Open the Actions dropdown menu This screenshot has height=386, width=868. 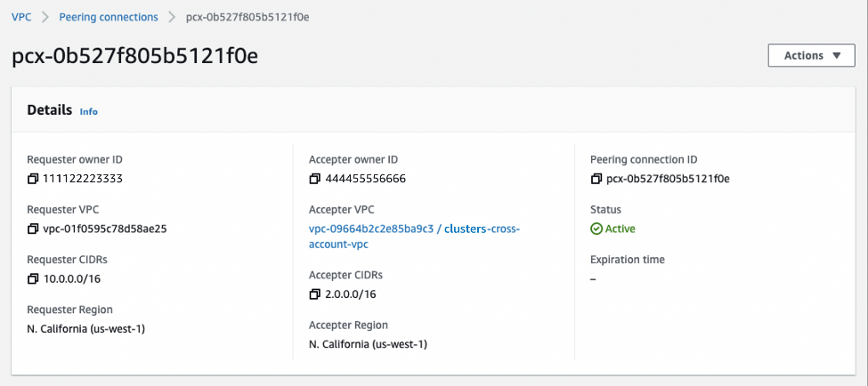[811, 55]
